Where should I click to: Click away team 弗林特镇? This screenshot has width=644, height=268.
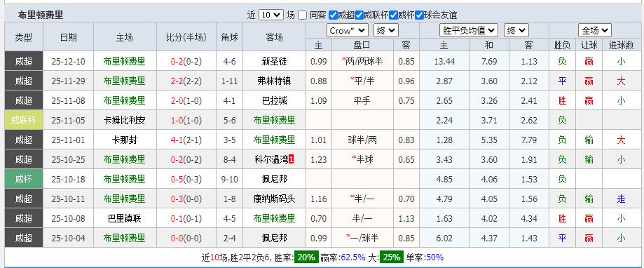tap(274, 81)
